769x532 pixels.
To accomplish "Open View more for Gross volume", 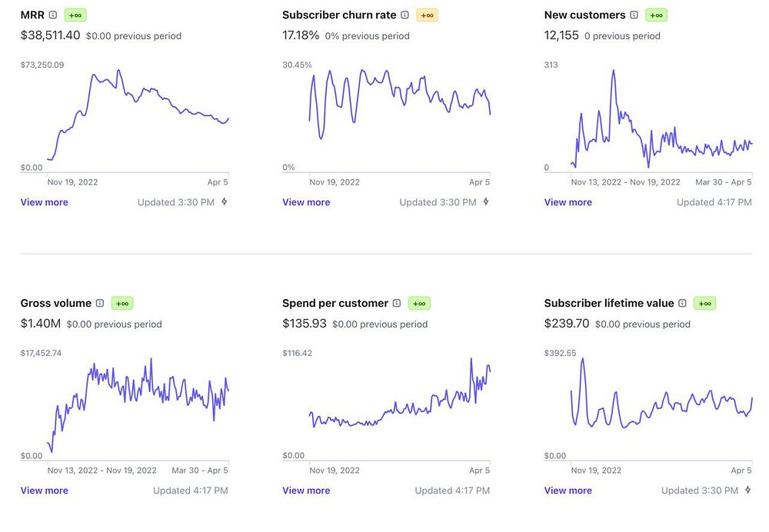I will pos(44,490).
